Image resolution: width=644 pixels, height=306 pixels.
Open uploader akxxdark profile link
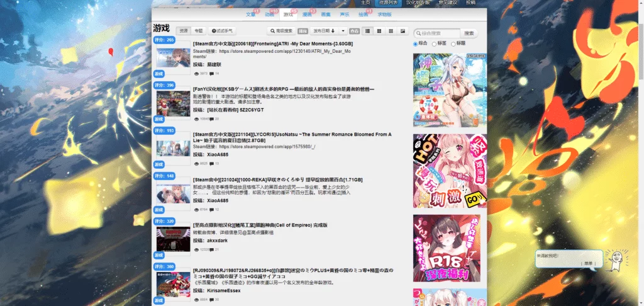(217, 241)
